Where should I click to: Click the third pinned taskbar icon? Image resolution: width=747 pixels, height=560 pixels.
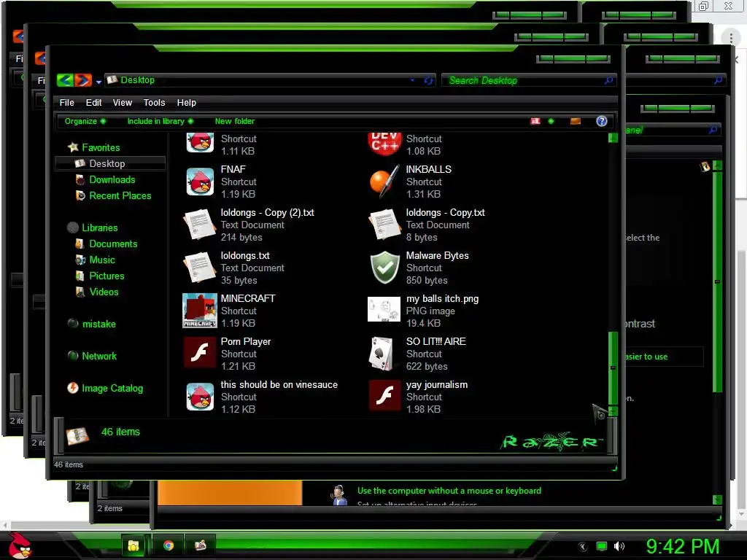click(201, 545)
